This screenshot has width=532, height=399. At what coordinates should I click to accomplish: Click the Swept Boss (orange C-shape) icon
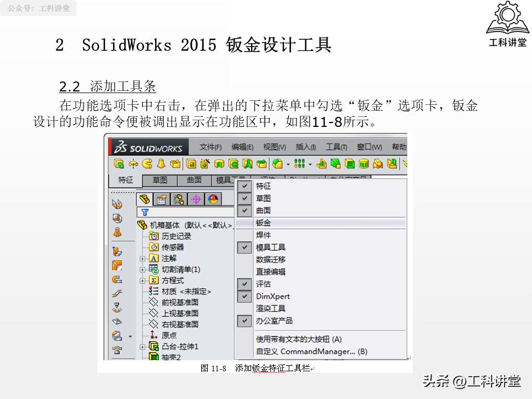(x=147, y=164)
